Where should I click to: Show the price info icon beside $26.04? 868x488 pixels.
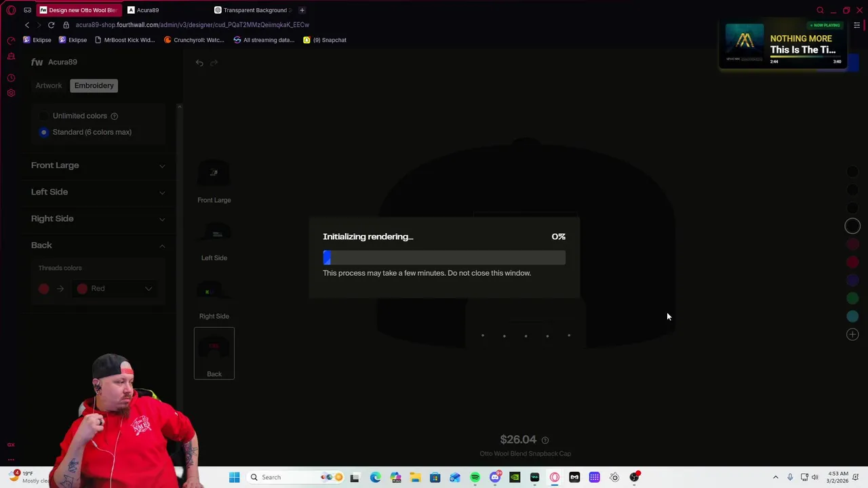click(545, 441)
